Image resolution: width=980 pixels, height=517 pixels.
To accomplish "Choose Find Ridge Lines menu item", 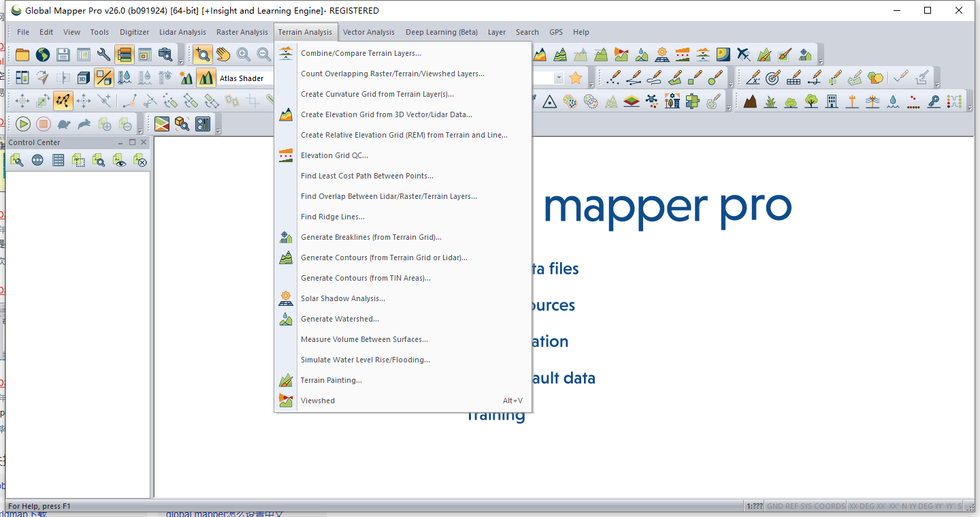I will 403,217.
